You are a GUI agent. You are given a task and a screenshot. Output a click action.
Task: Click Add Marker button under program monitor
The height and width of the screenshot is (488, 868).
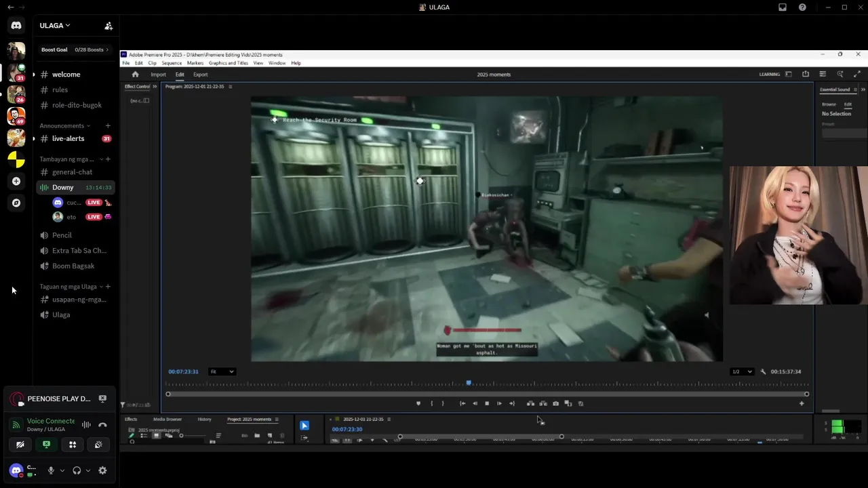pos(418,403)
